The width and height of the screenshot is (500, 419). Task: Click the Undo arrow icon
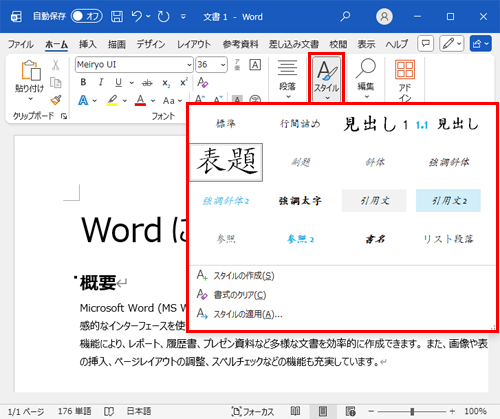tap(137, 16)
